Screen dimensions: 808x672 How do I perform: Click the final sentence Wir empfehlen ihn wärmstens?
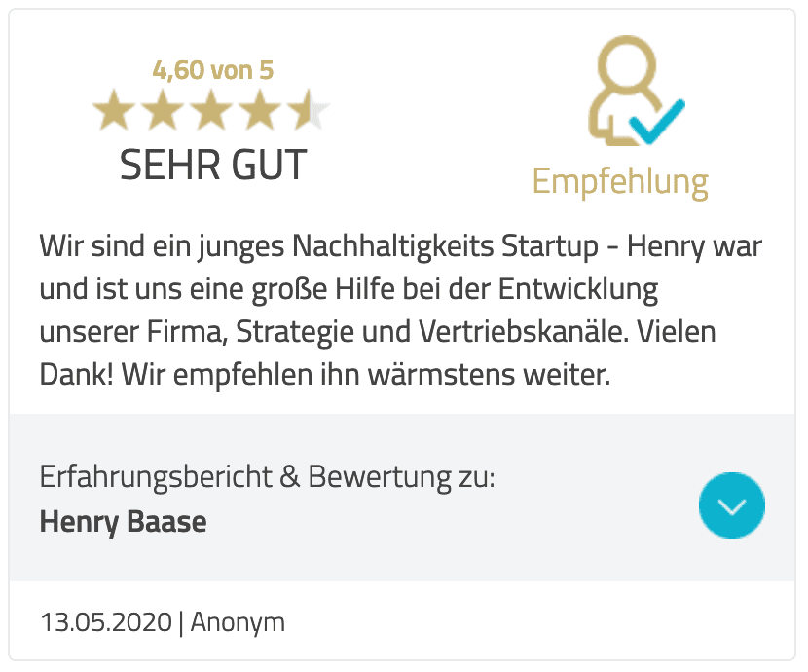[x=366, y=374]
